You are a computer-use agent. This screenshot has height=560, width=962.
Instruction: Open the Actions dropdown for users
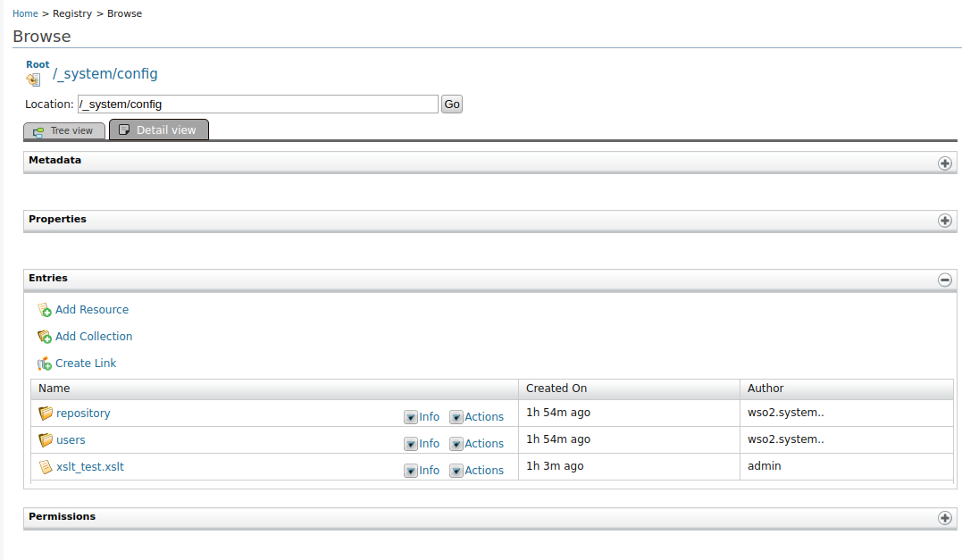[x=458, y=443]
